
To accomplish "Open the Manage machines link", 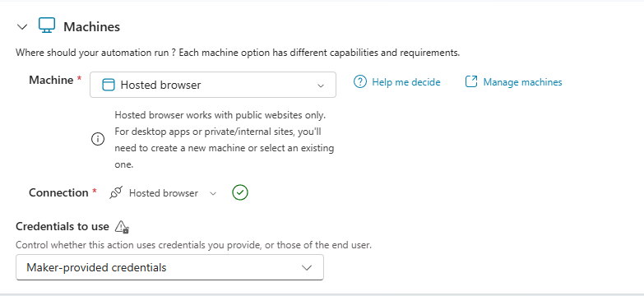I will [522, 82].
